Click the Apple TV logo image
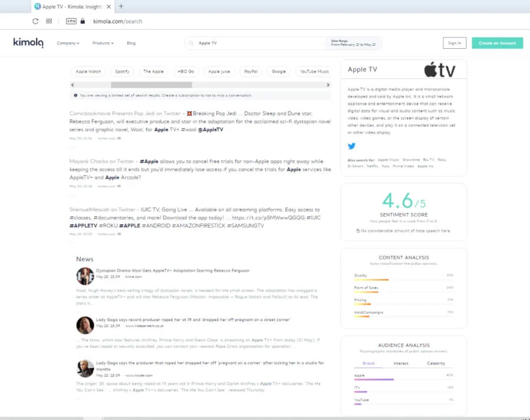This screenshot has height=420, width=530. [439, 69]
